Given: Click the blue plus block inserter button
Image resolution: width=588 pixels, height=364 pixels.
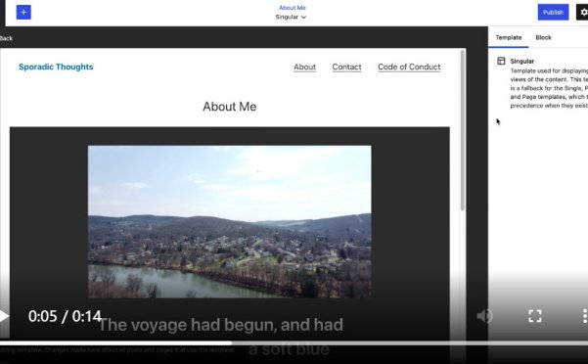Looking at the screenshot, I should point(23,13).
